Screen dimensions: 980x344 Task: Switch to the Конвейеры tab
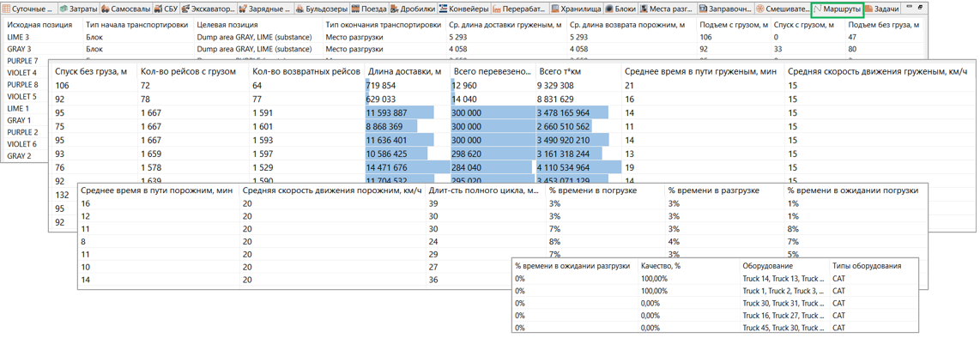pos(463,9)
